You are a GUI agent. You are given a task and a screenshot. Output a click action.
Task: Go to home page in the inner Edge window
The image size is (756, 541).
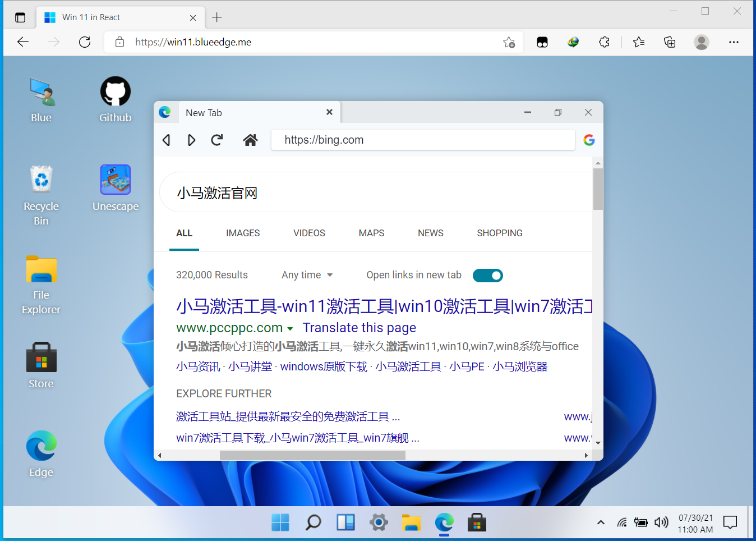click(x=250, y=140)
